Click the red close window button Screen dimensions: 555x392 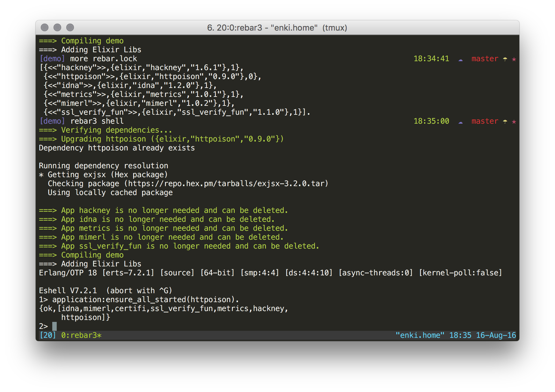[45, 27]
